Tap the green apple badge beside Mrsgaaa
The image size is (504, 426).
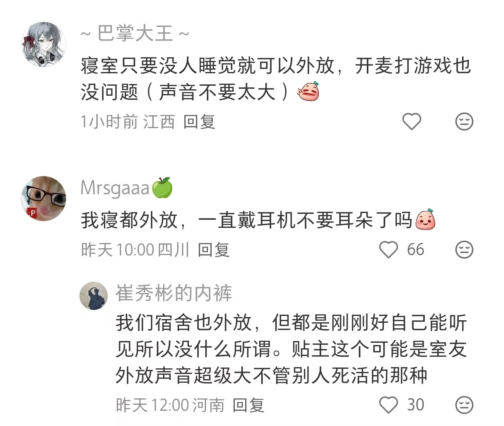[162, 187]
